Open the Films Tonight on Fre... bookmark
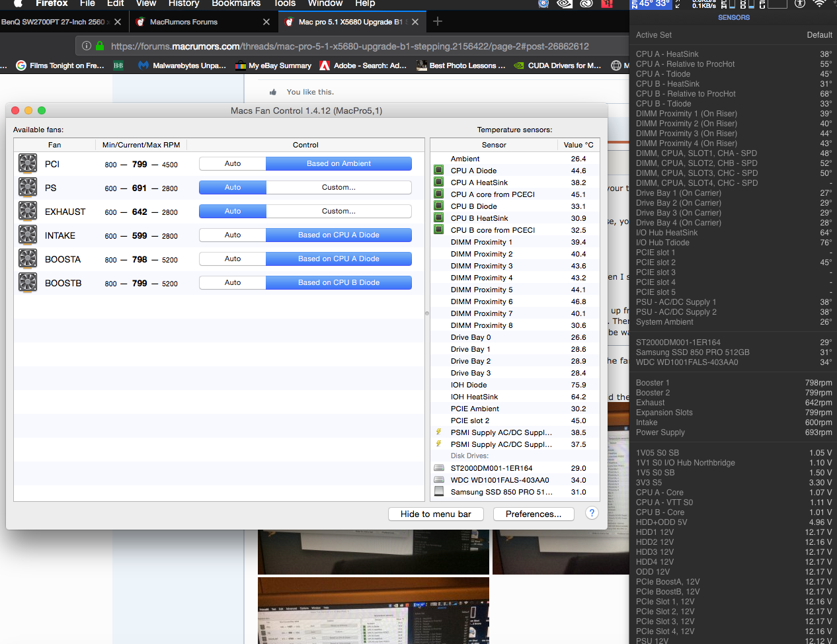Viewport: 837px width, 644px height. pos(60,65)
